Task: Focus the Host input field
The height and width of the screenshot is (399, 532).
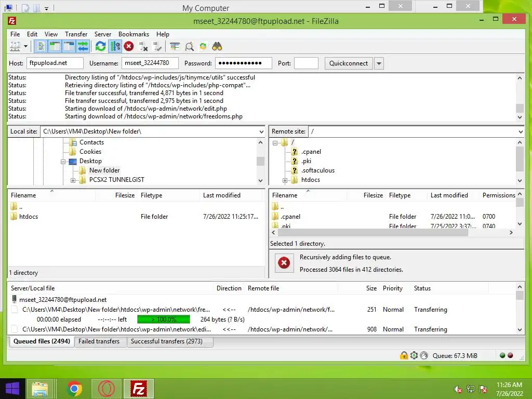Action: [55, 63]
